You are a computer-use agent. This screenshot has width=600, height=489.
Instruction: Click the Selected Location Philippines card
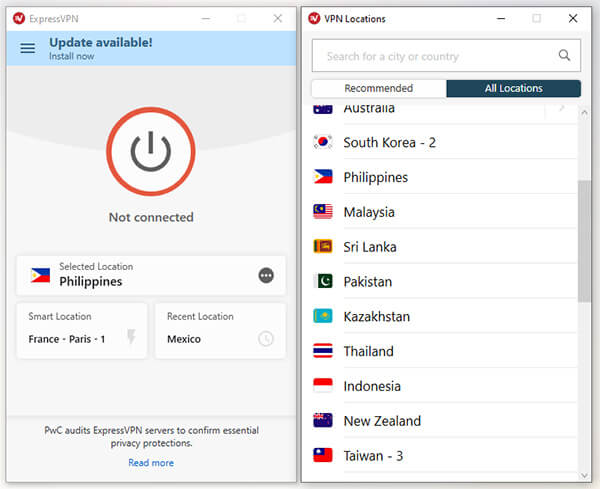click(151, 275)
